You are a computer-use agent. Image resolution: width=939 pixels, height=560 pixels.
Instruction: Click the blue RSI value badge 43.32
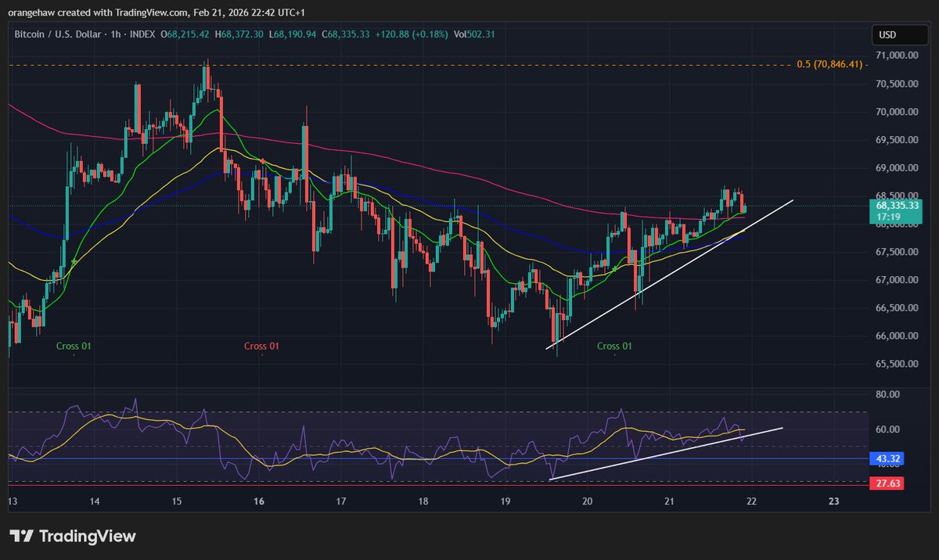click(x=885, y=458)
